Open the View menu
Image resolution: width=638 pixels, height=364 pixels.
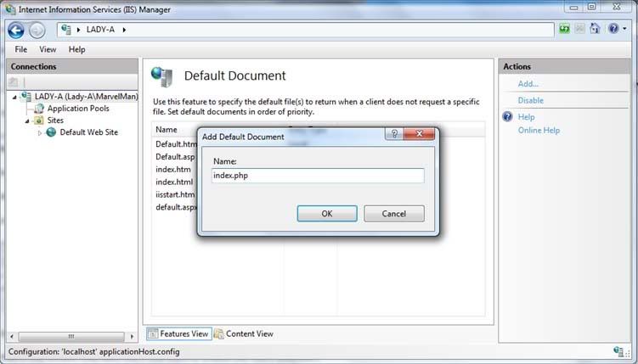[x=48, y=49]
